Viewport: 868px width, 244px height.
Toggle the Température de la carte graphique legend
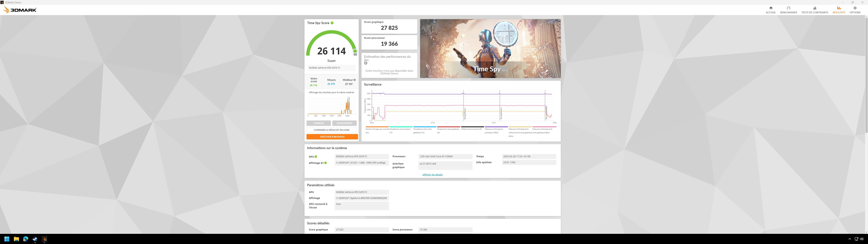point(425,130)
